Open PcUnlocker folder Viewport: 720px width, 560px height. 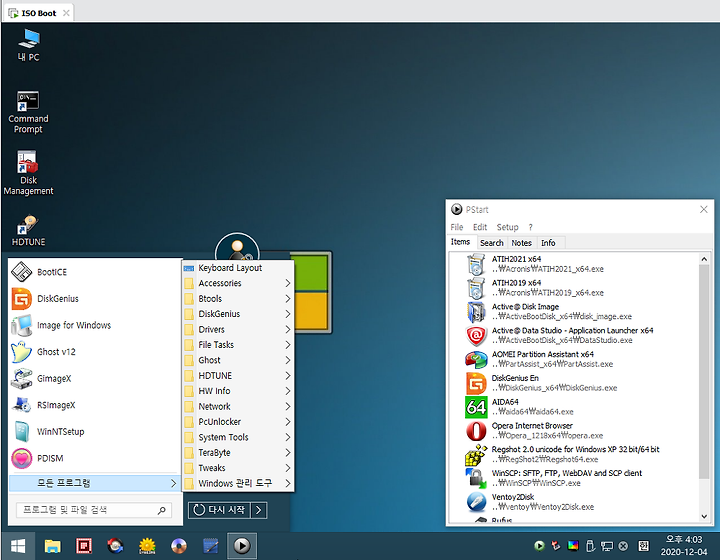point(238,422)
